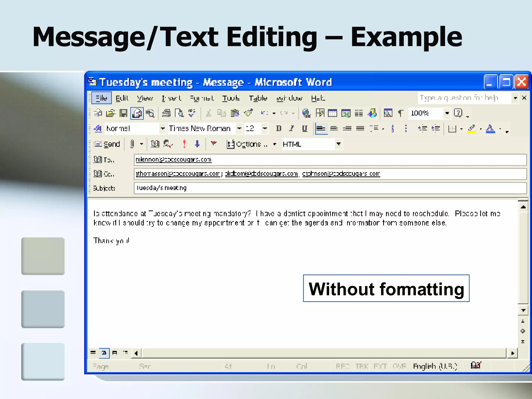Click the Open folder icon
532x399 pixels.
point(111,113)
